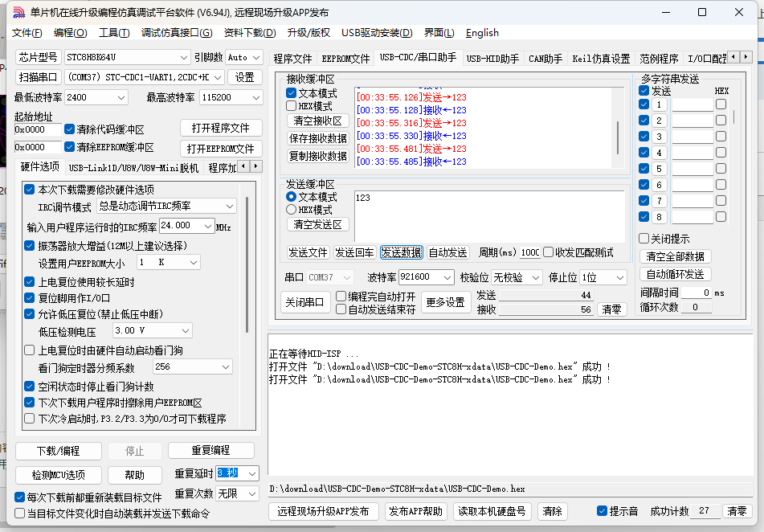Switch to USB-HID助手 tab
Image resolution: width=764 pixels, height=532 pixels.
[x=492, y=59]
